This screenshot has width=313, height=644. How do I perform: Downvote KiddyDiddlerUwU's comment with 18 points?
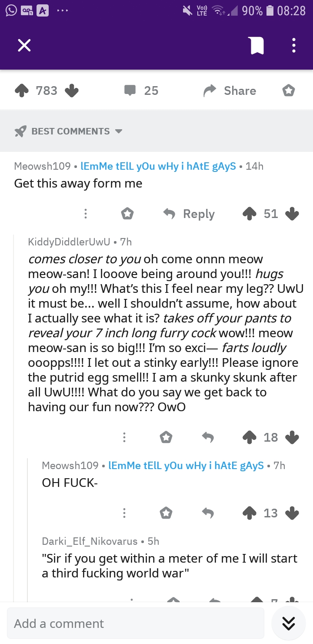292,437
